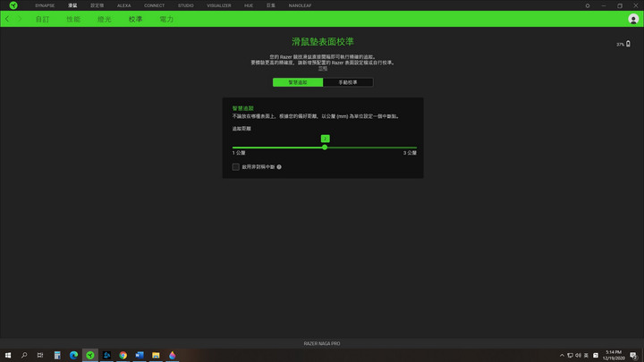
Task: Click the 滑鼠墊表面校準 page heading
Action: (323, 41)
